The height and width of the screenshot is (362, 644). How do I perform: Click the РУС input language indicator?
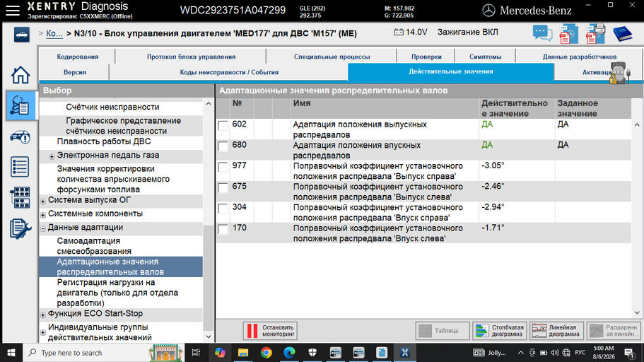coord(580,353)
